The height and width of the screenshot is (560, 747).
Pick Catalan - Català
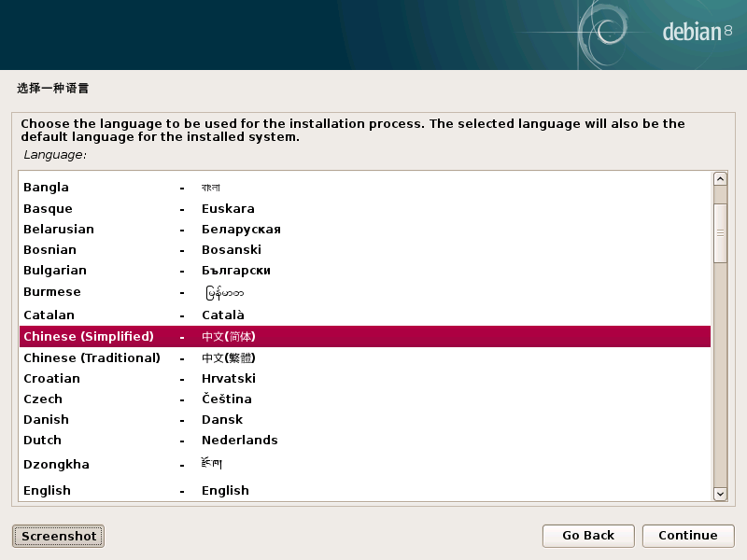tap(365, 315)
